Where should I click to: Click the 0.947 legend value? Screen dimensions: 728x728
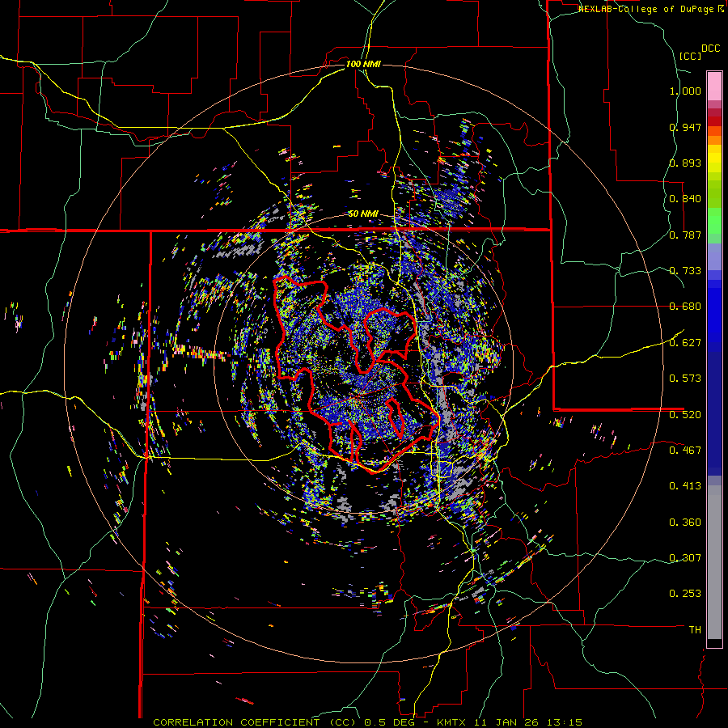685,127
